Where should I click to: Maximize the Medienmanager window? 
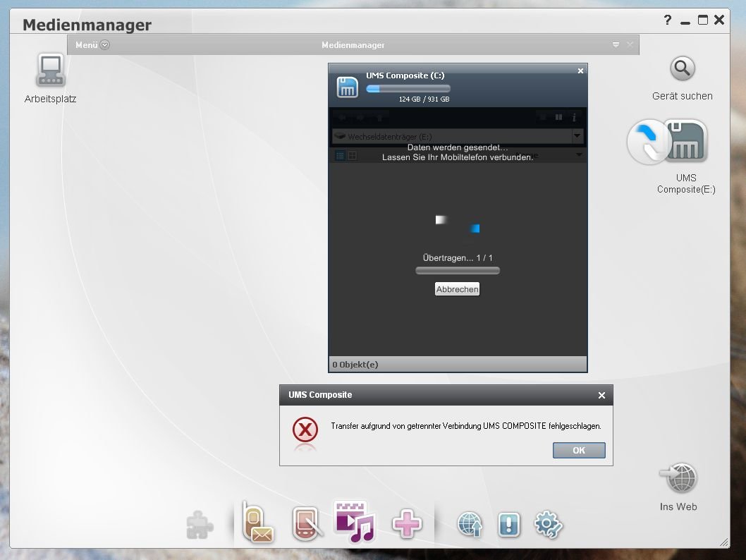[703, 20]
